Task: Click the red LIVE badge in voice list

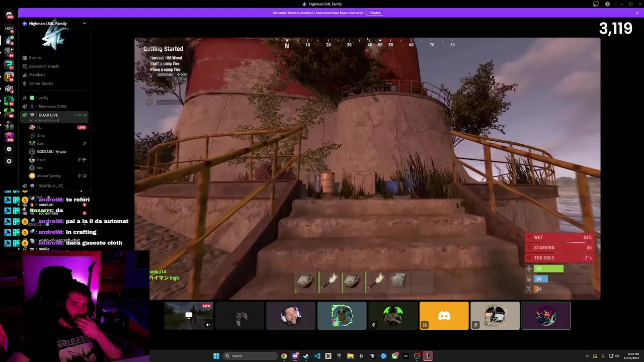Action: [x=82, y=127]
